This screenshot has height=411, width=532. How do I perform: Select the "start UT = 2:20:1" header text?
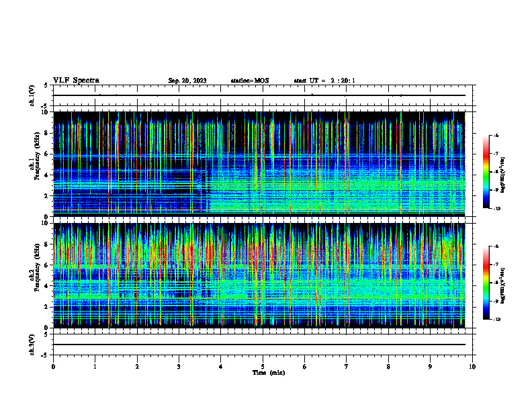(x=324, y=81)
